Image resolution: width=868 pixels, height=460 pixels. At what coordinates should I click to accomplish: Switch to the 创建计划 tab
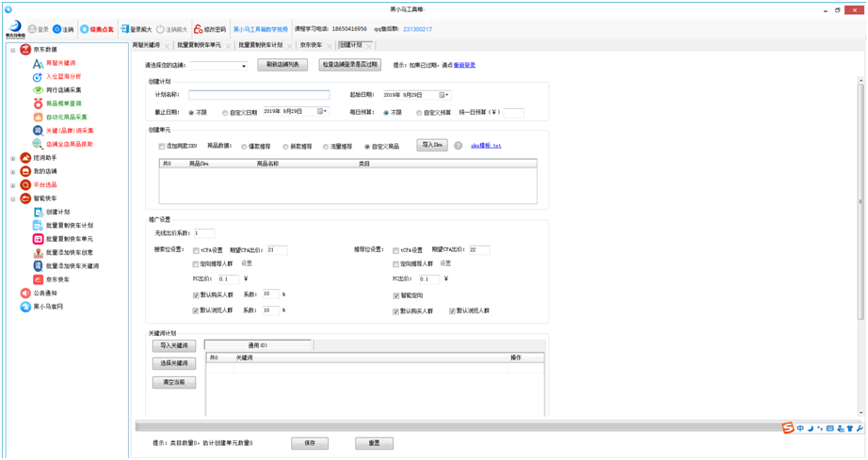point(351,45)
